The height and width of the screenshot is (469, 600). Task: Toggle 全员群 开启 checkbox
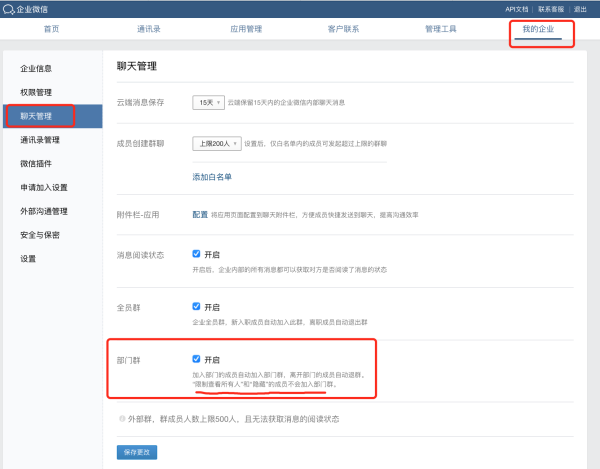[197, 307]
